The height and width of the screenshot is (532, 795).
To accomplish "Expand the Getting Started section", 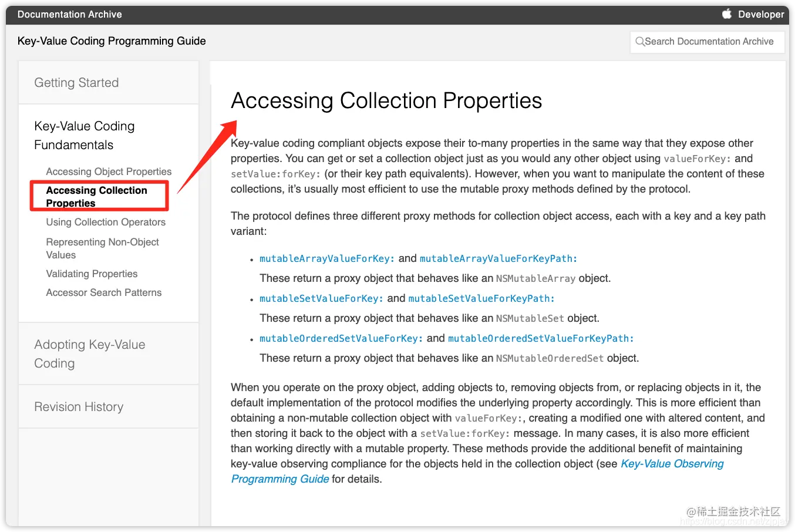I will pos(76,83).
